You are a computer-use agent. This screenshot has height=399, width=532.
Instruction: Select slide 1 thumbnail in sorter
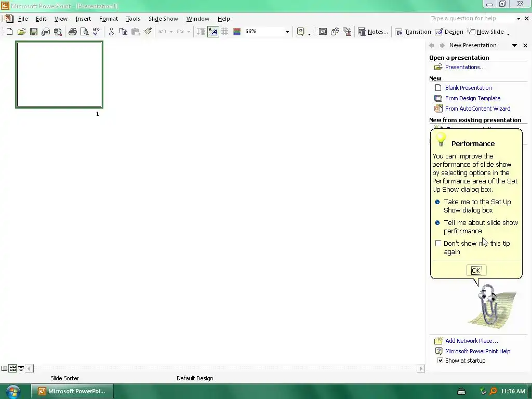59,75
